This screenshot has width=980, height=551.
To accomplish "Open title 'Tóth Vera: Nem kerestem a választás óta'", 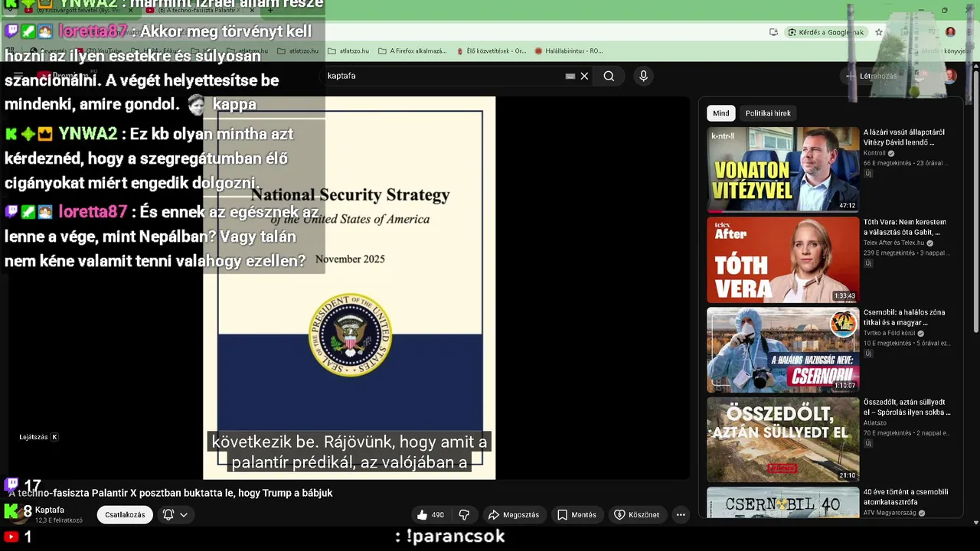I will point(905,227).
